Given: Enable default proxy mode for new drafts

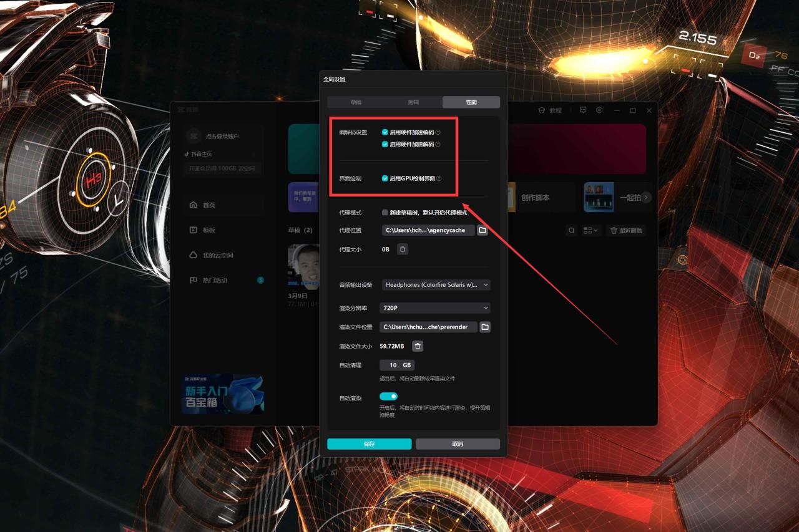Looking at the screenshot, I should click(385, 213).
